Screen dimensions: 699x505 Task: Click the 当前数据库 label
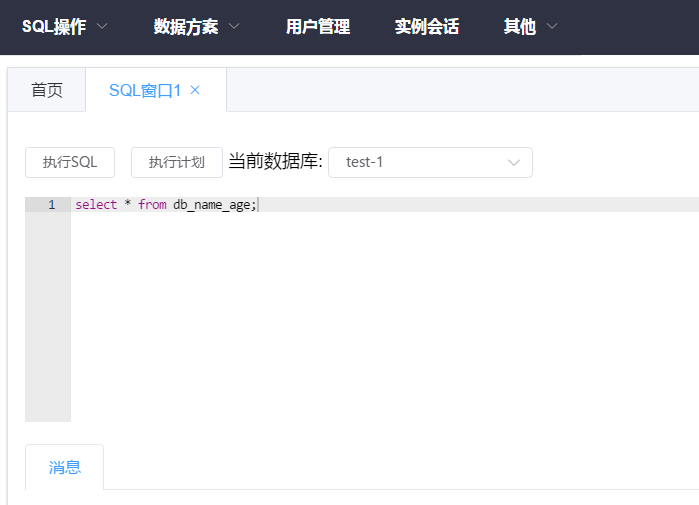click(275, 161)
